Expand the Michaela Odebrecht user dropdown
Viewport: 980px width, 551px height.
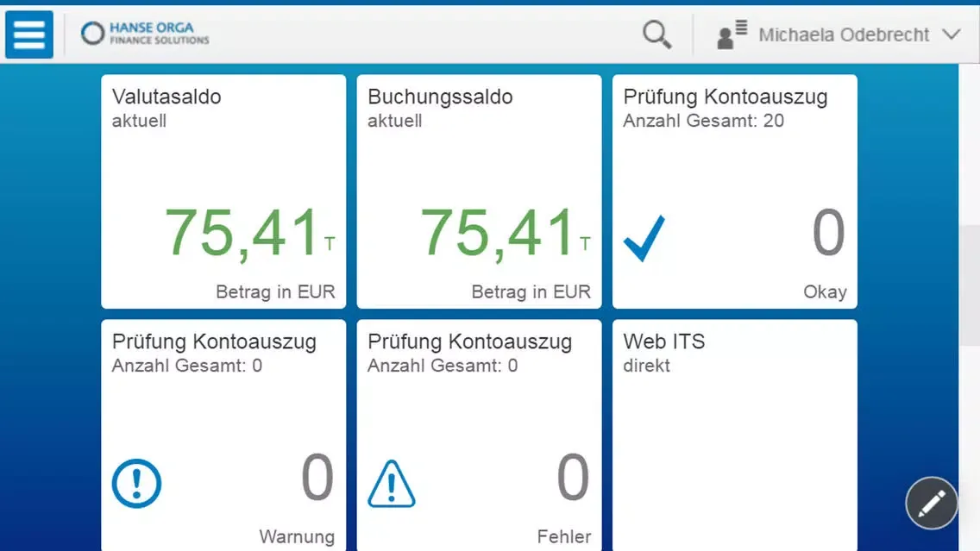click(952, 34)
